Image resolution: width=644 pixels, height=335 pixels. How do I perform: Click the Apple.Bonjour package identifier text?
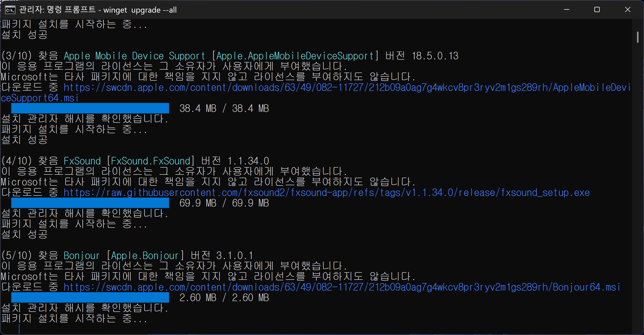click(145, 256)
